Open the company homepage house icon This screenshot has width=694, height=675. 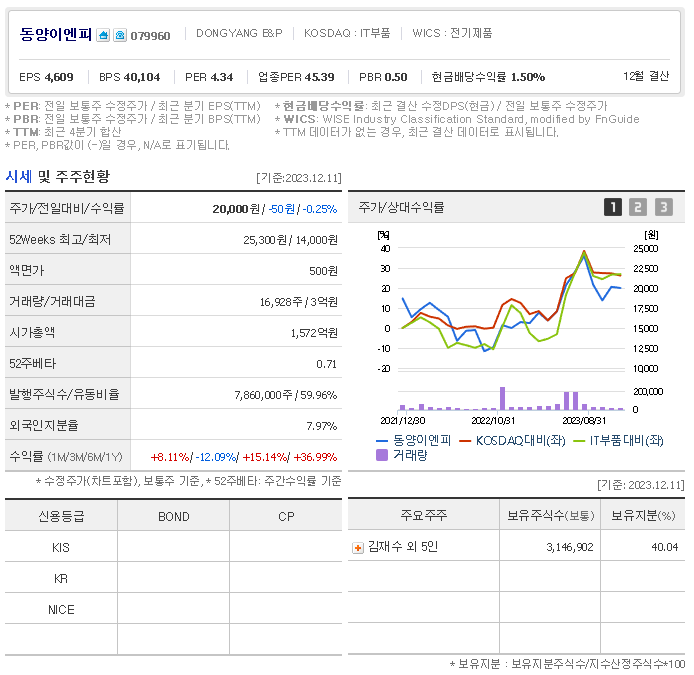click(x=103, y=35)
